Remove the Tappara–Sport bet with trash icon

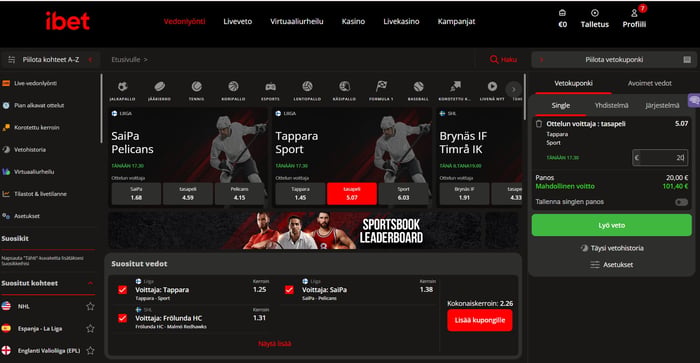[x=539, y=124]
